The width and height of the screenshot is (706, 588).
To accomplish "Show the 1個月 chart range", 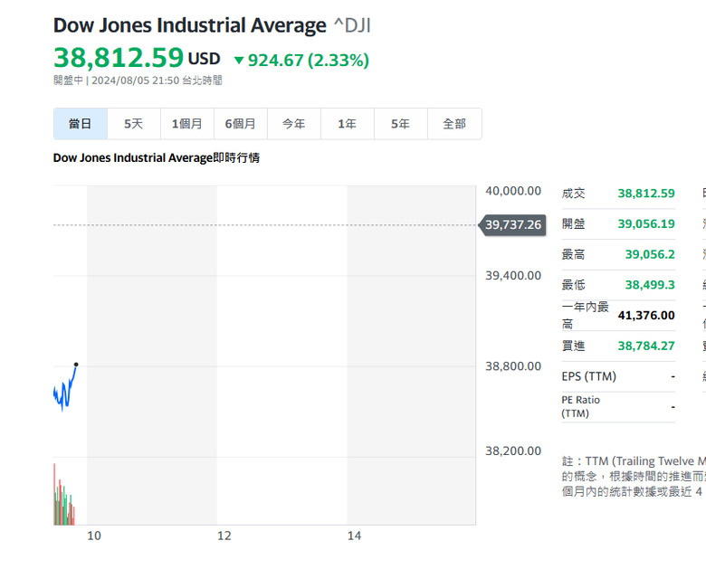I will coord(187,124).
